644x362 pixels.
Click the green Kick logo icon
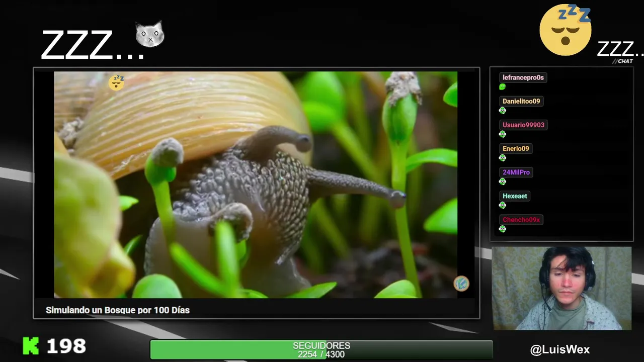point(31,346)
